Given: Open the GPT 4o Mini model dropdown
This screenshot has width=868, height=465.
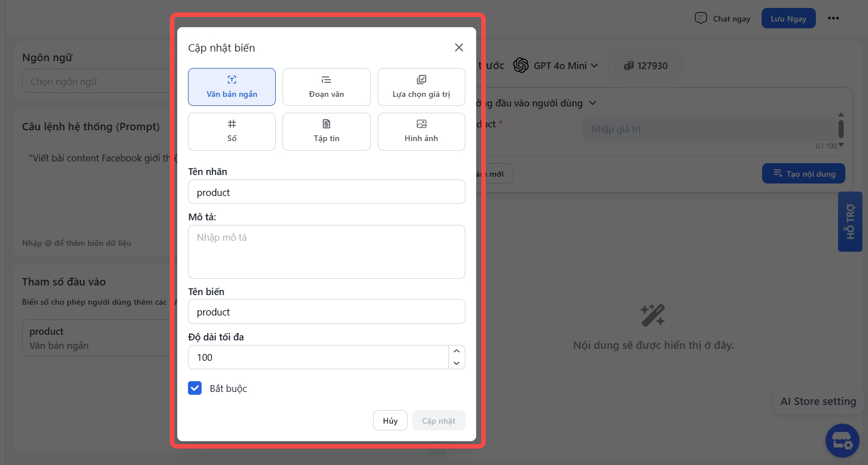Looking at the screenshot, I should [x=556, y=66].
